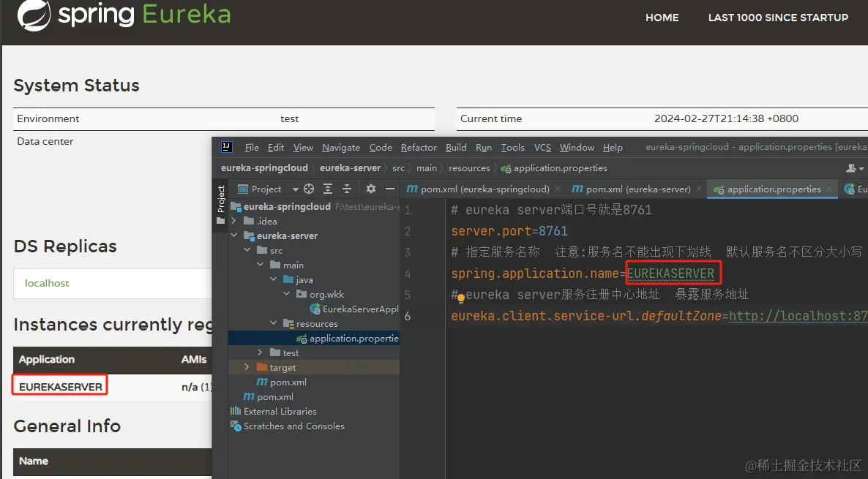Click EUREKASERVER value in editor
Viewport: 868px width, 479px height.
coord(670,274)
